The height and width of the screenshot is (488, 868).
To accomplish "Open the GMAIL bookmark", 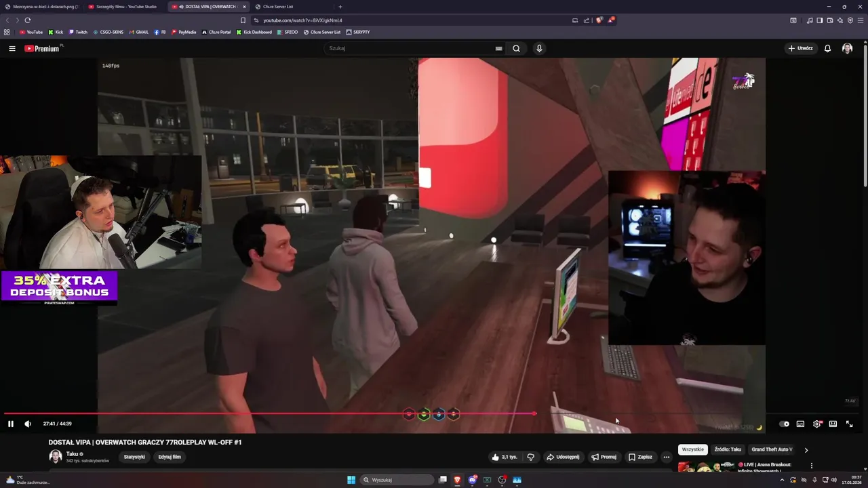I will click(139, 32).
